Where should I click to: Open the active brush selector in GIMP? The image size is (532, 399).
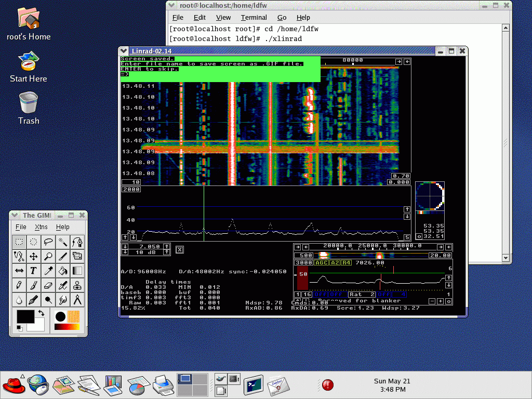(60, 316)
